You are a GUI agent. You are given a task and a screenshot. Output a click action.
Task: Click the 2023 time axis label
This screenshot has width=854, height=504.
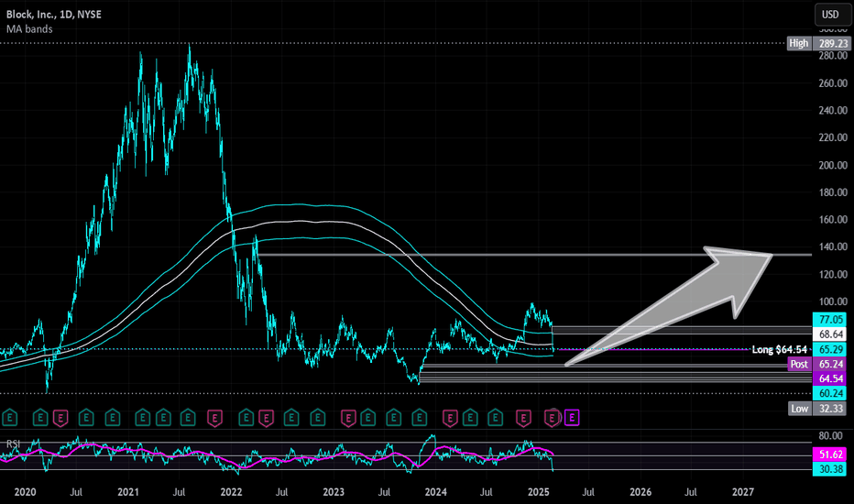[334, 492]
